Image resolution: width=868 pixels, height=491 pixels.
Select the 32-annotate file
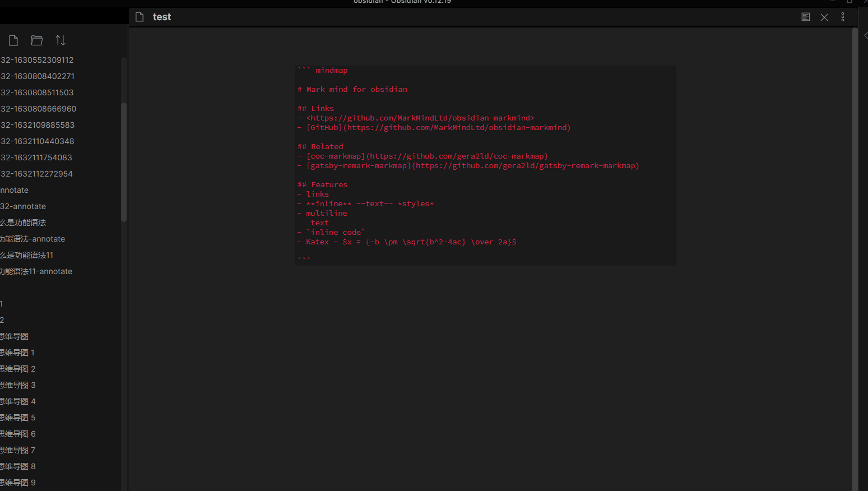23,206
